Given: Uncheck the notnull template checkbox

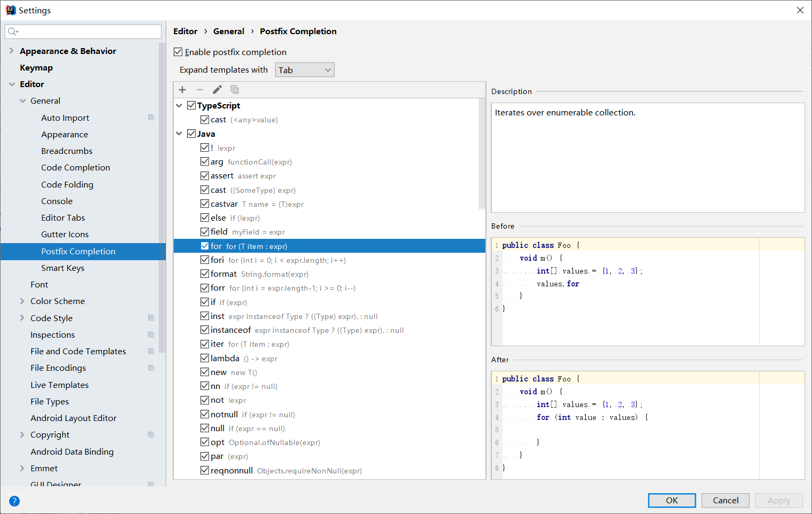Looking at the screenshot, I should pos(205,414).
